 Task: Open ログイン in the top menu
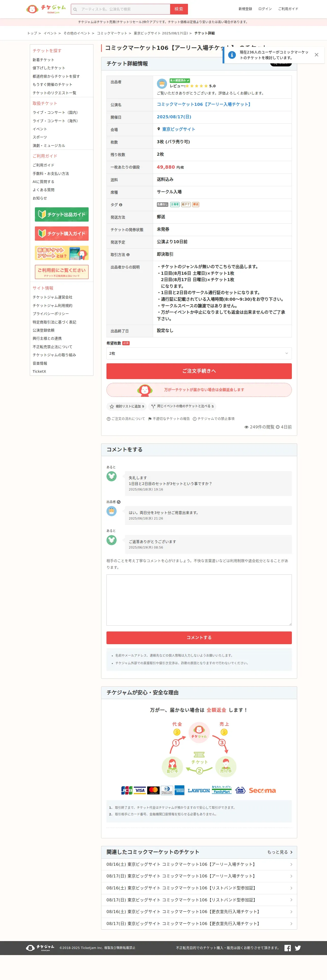[x=265, y=9]
